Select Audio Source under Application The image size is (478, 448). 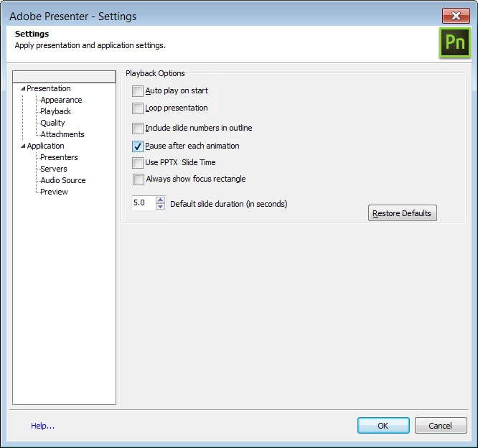62,180
